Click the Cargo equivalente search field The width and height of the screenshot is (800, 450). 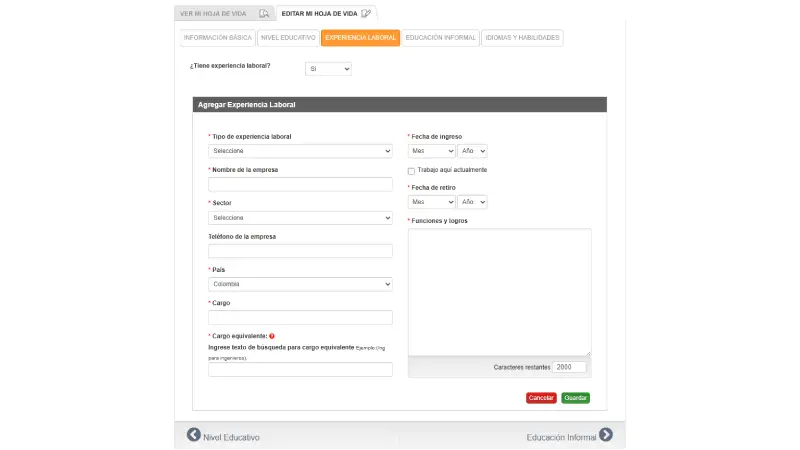point(300,370)
